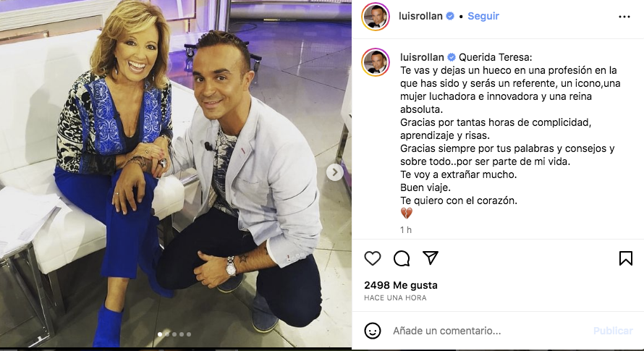Open the luisrollan username in header

(420, 16)
